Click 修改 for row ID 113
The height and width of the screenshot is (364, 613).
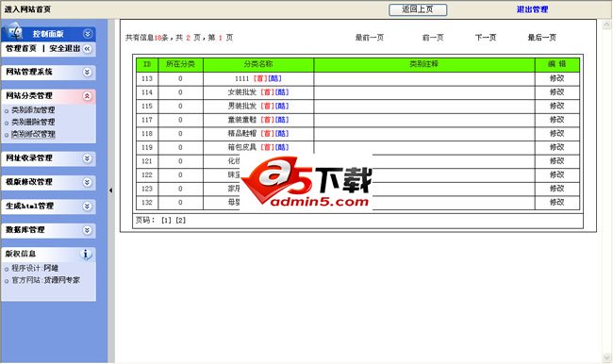click(x=557, y=78)
